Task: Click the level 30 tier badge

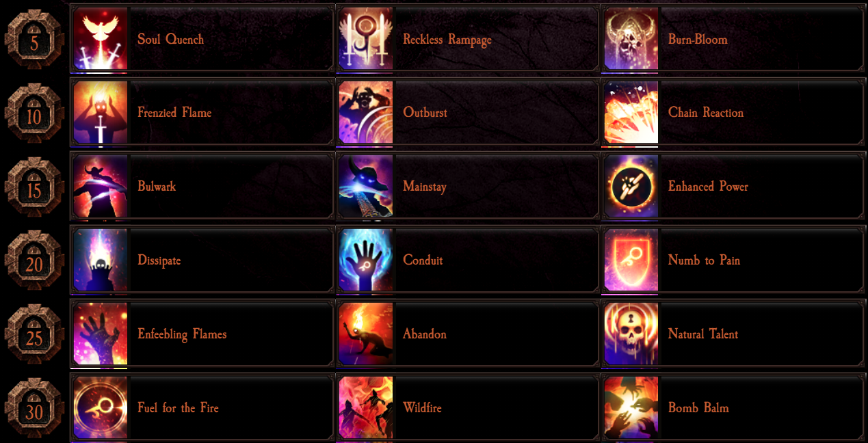Action: 34,408
